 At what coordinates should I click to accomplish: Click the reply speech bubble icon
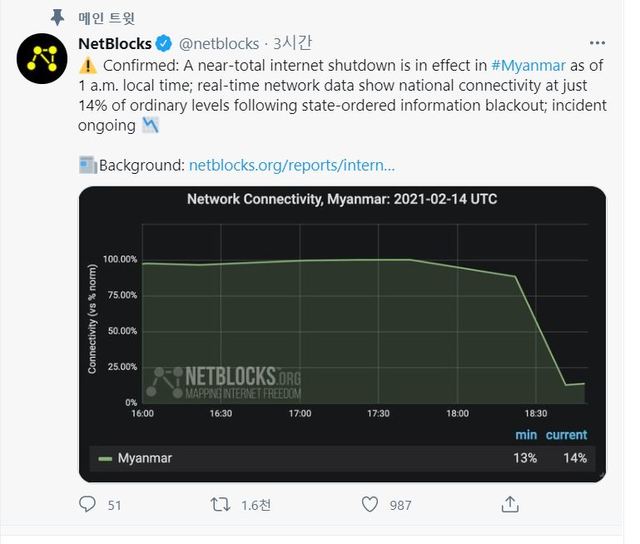[x=87, y=504]
